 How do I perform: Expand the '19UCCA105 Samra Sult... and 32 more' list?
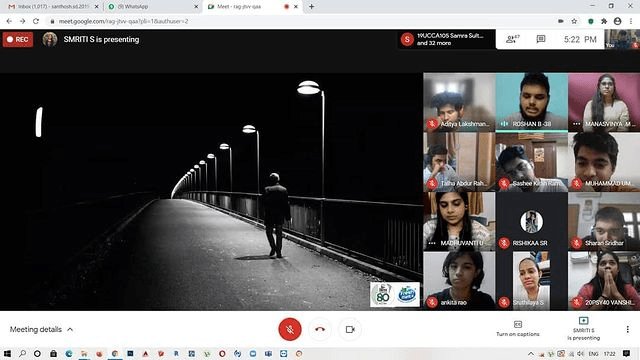click(447, 39)
